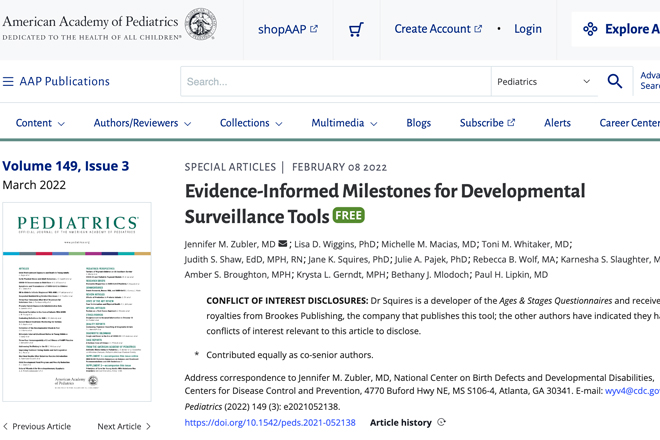Click Article history
Viewport: 660px width, 440px height.
click(x=401, y=422)
